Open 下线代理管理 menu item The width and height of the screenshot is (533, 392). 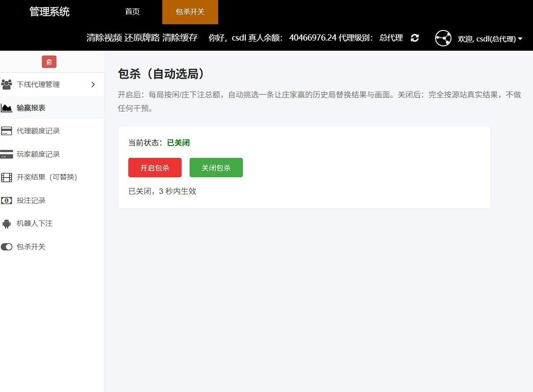(52, 84)
